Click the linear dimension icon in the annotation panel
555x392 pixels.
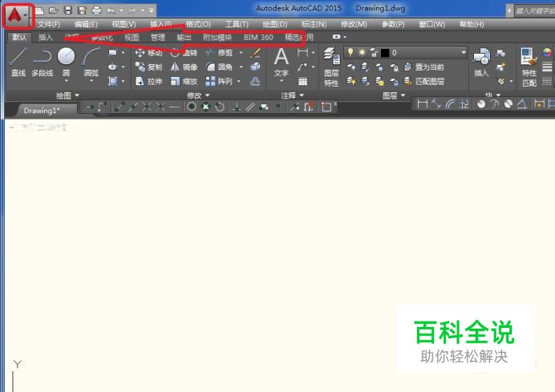(302, 53)
